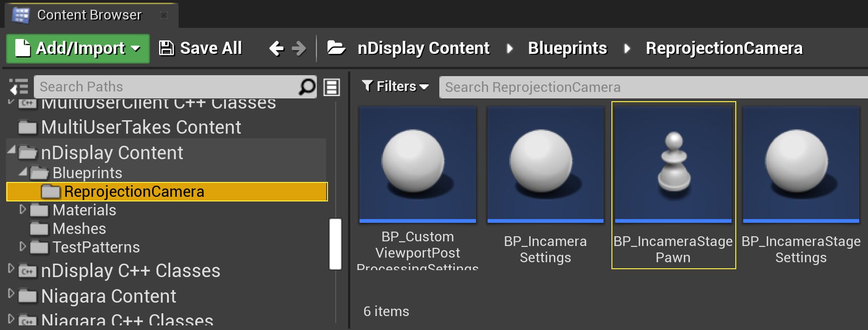
Task: Open the folder view options icon
Action: click(332, 87)
